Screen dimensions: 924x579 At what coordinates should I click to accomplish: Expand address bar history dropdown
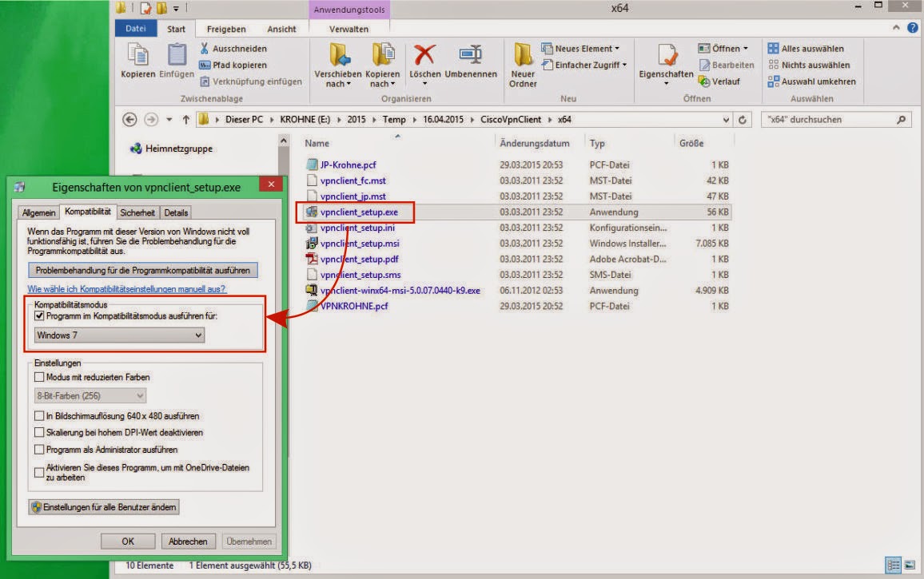pos(726,120)
